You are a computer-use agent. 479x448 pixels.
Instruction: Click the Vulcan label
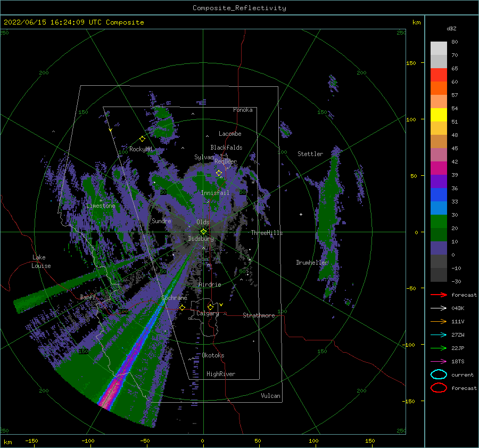[x=270, y=396]
